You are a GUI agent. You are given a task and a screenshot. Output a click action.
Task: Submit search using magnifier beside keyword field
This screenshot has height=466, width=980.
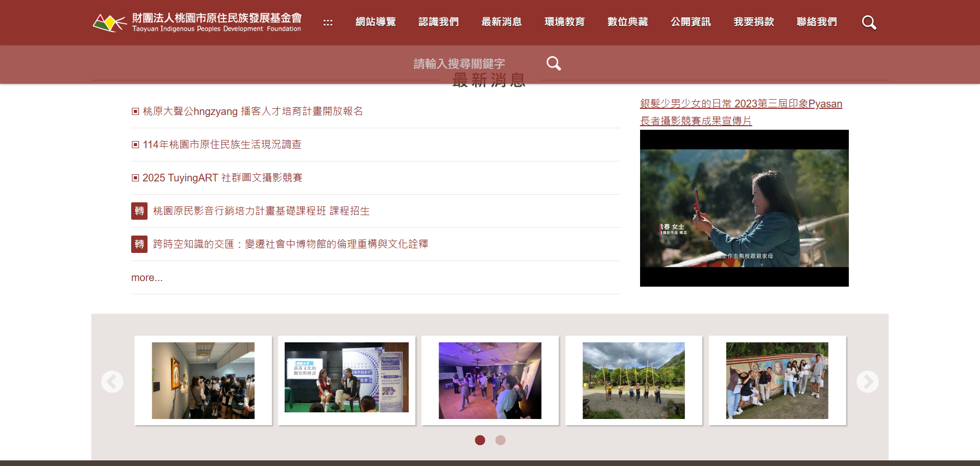point(553,63)
